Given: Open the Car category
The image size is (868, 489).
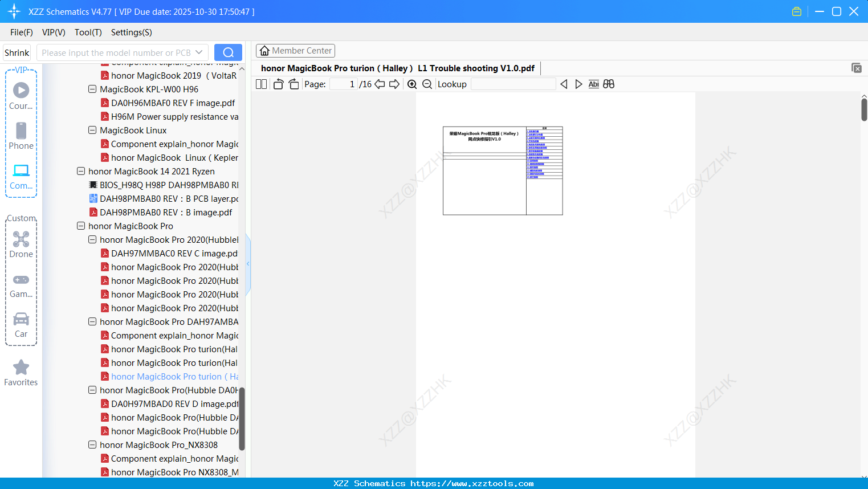Looking at the screenshot, I should tap(21, 325).
